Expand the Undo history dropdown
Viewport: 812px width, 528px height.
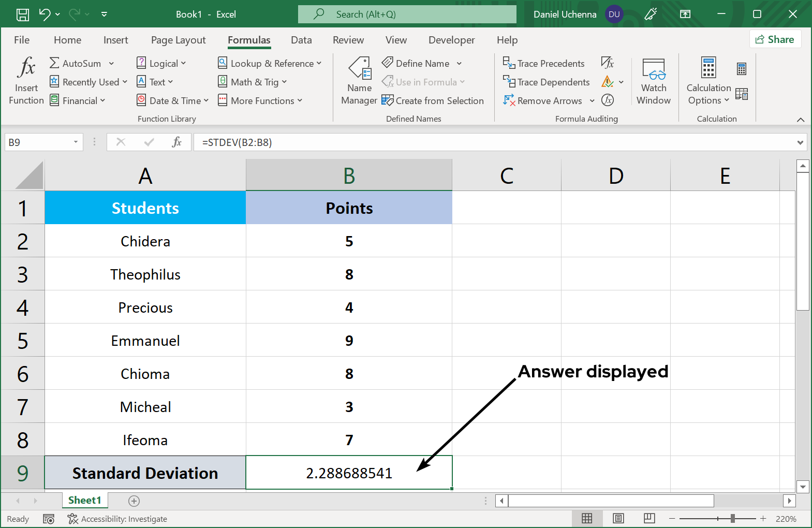click(x=57, y=14)
